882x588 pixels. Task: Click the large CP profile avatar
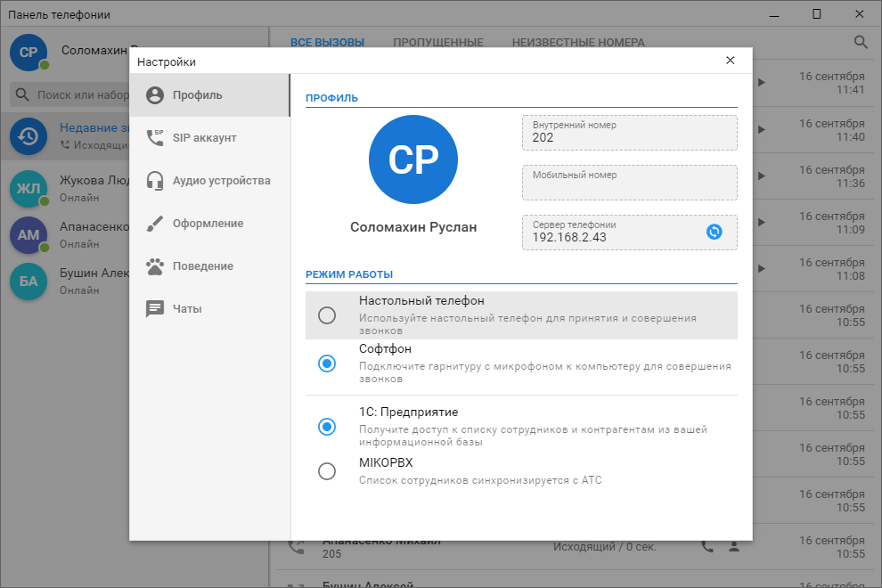(x=413, y=159)
